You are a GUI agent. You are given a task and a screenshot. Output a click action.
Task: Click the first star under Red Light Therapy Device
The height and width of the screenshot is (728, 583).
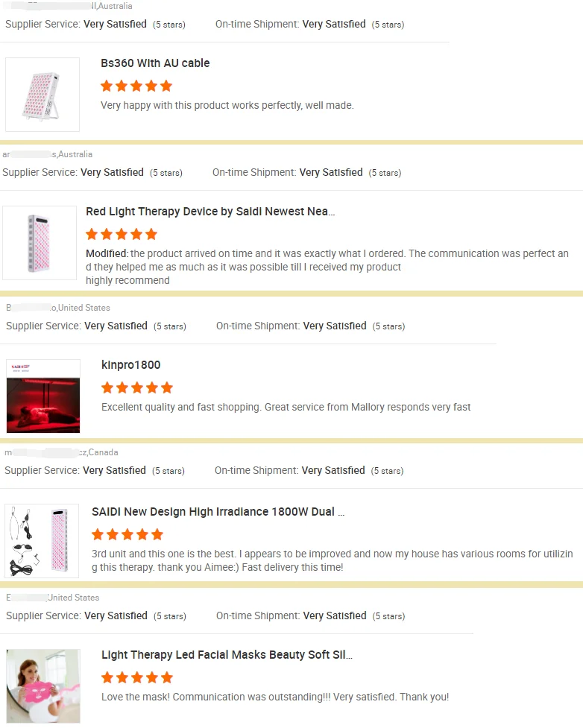pyautogui.click(x=92, y=234)
